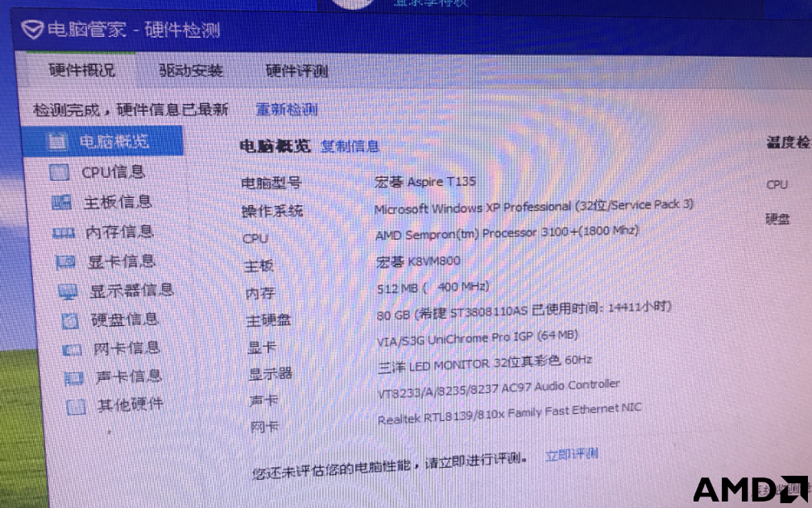This screenshot has width=812, height=508.
Task: Click the 电脑型号 row label
Action: coord(271,183)
